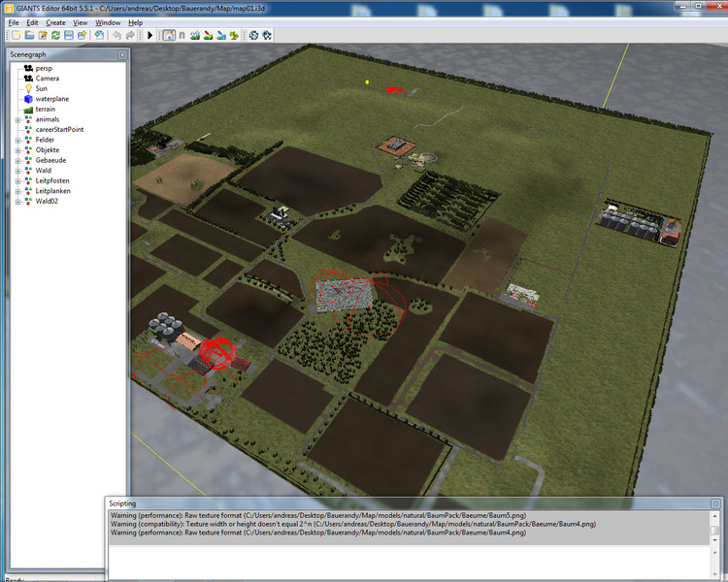728x582 pixels.
Task: Expand the animals node
Action: (x=17, y=119)
